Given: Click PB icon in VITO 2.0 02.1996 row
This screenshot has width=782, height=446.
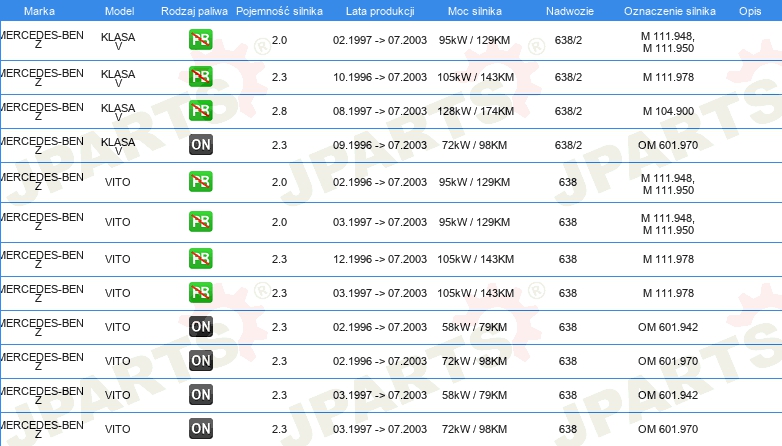Looking at the screenshot, I should point(200,182).
